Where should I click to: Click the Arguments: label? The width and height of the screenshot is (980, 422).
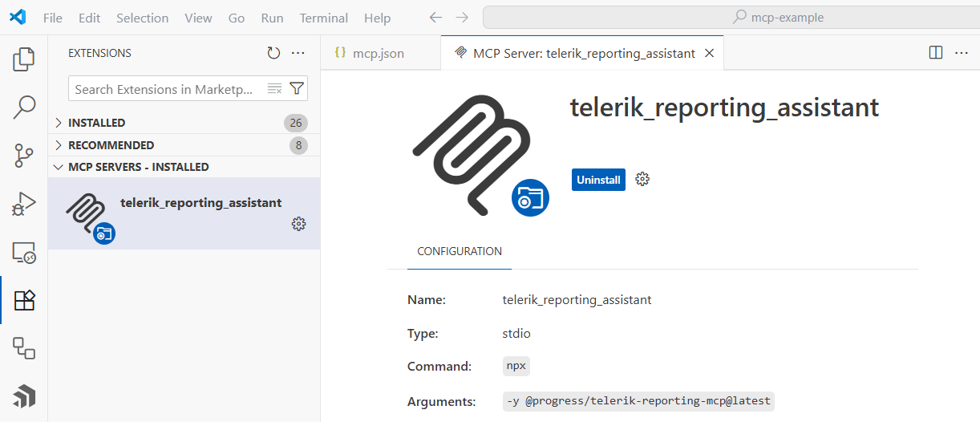tap(441, 401)
